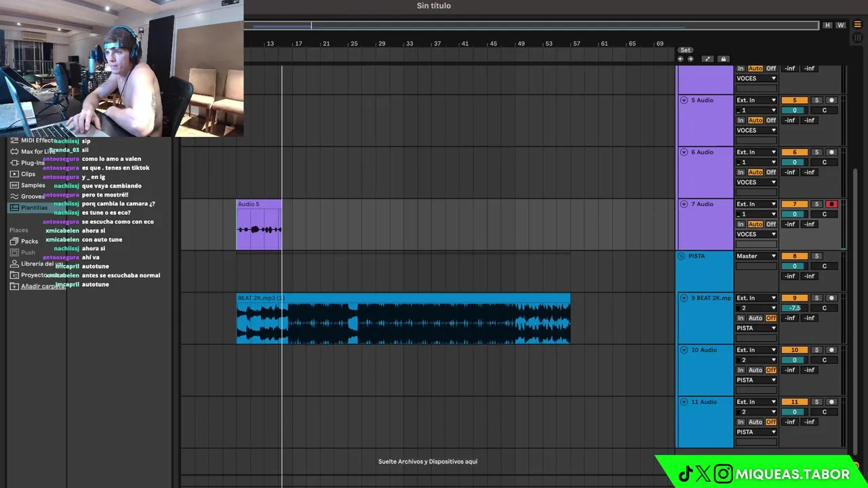Open PISTA output dropdown on 11 Audio

point(756,432)
